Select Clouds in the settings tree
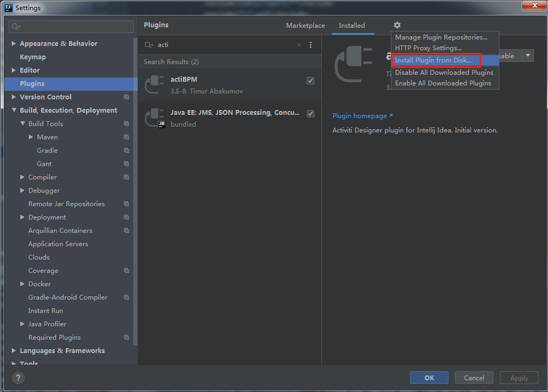The width and height of the screenshot is (548, 392). [x=39, y=257]
